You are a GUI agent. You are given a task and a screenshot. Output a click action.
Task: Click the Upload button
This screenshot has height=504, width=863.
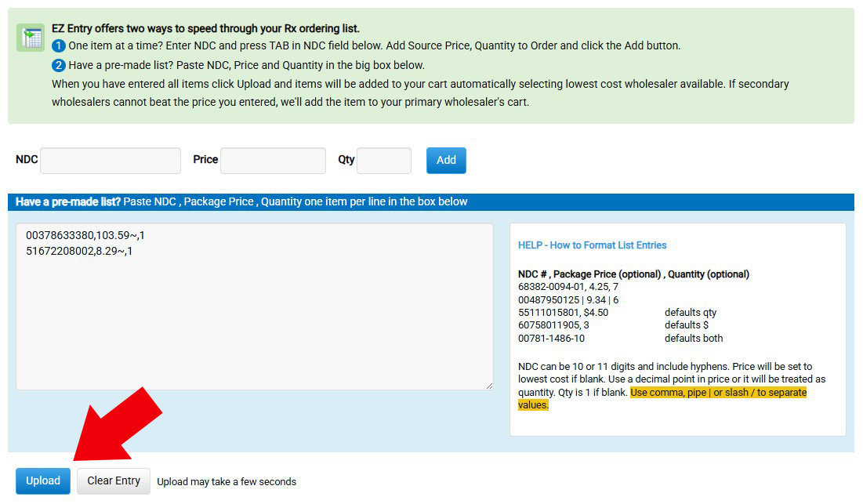coord(42,480)
